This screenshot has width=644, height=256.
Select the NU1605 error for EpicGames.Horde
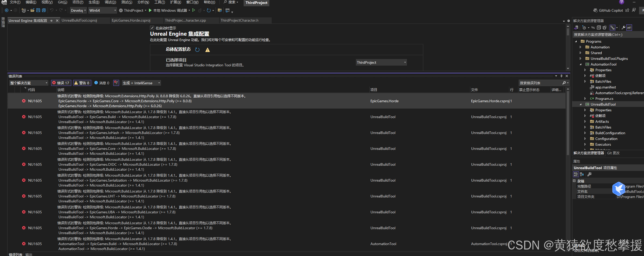click(287, 101)
